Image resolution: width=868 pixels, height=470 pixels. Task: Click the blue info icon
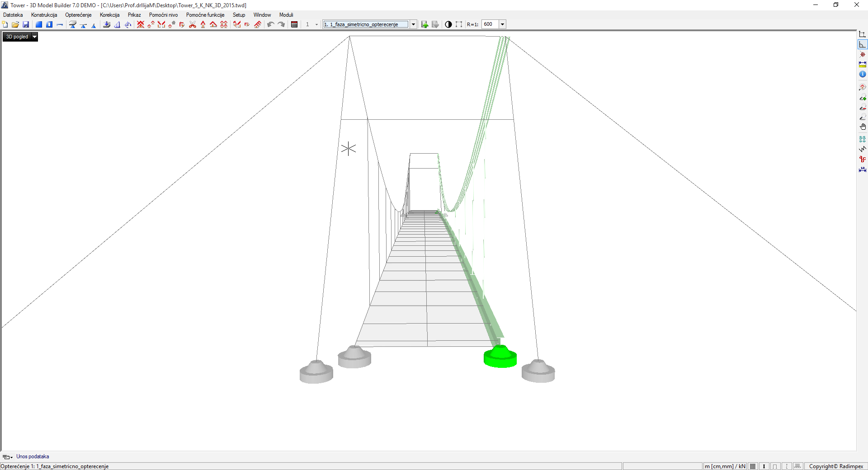[863, 74]
